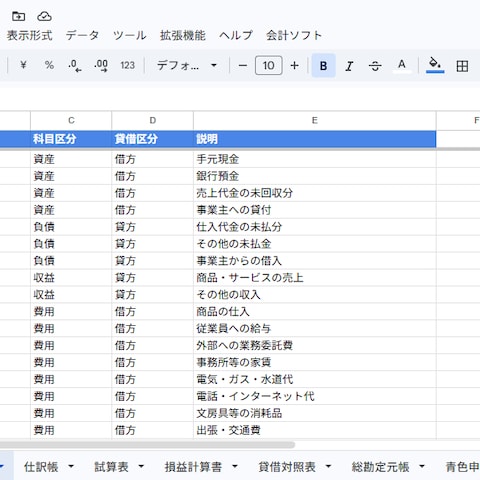Open 表示形式 menu
The width and height of the screenshot is (480, 480).
(30, 35)
